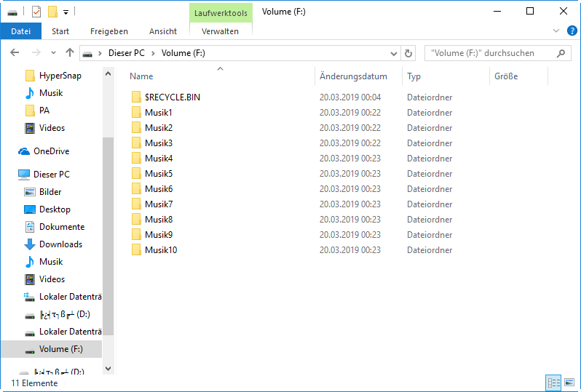
Task: Select the Musik10 folder
Action: click(154, 250)
